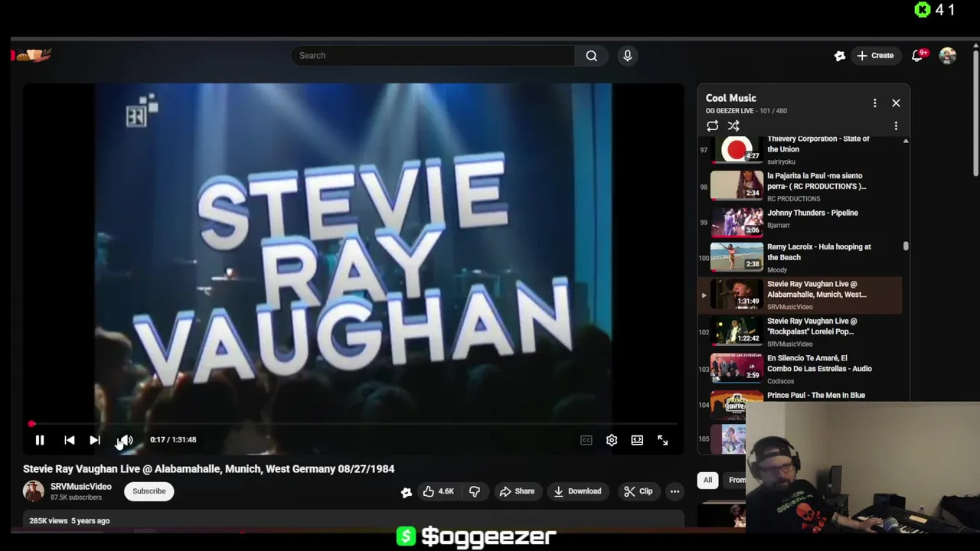980x551 pixels.
Task: Click thumbnail of Johnny Thunders Pipeline
Action: [737, 221]
